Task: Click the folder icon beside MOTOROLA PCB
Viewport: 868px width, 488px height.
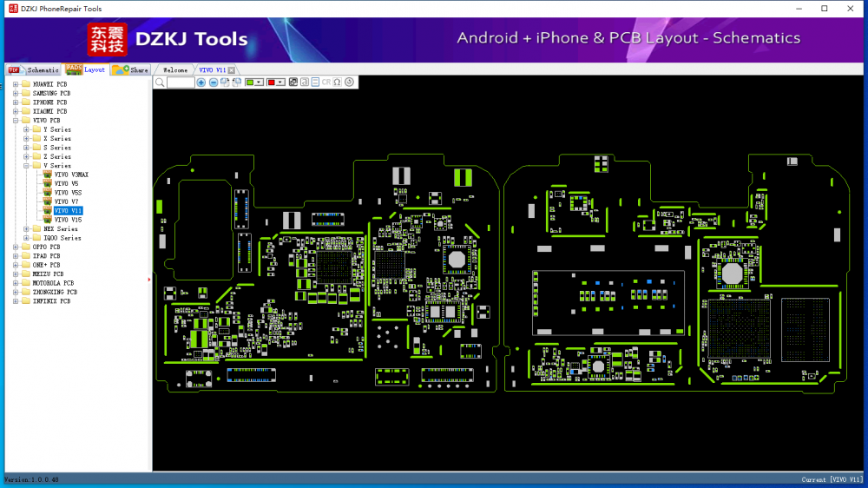Action: tap(26, 283)
